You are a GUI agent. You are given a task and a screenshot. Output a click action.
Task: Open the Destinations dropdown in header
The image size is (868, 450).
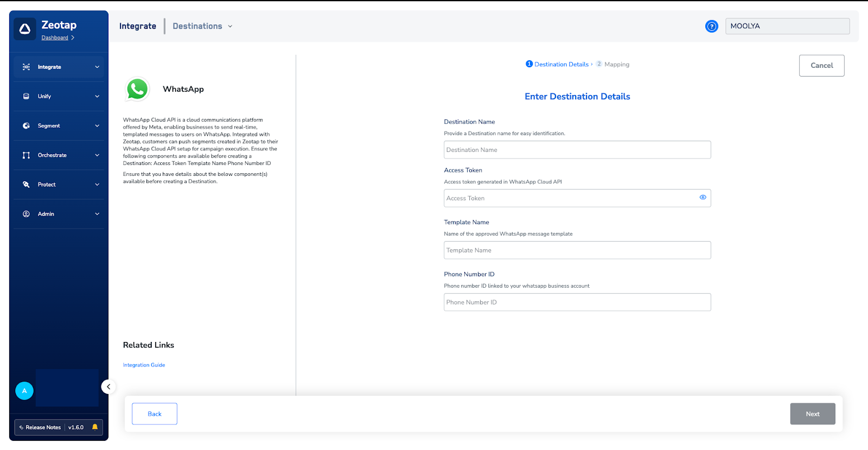202,26
